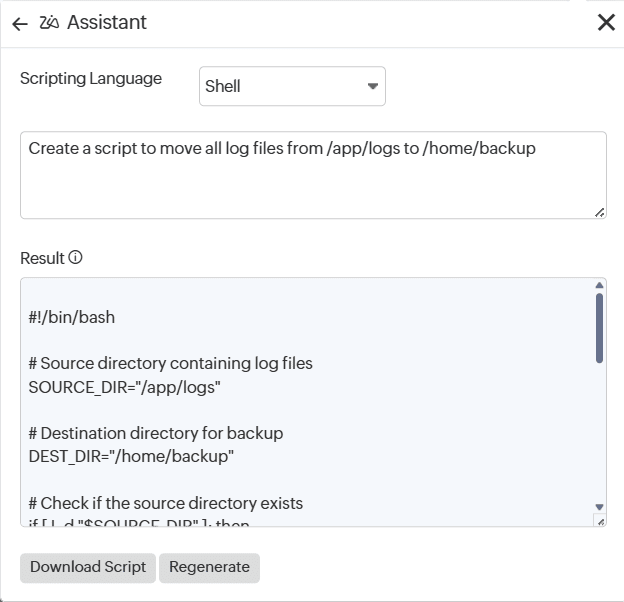The image size is (624, 602).
Task: Click the back arrow in the header
Action: 19,24
